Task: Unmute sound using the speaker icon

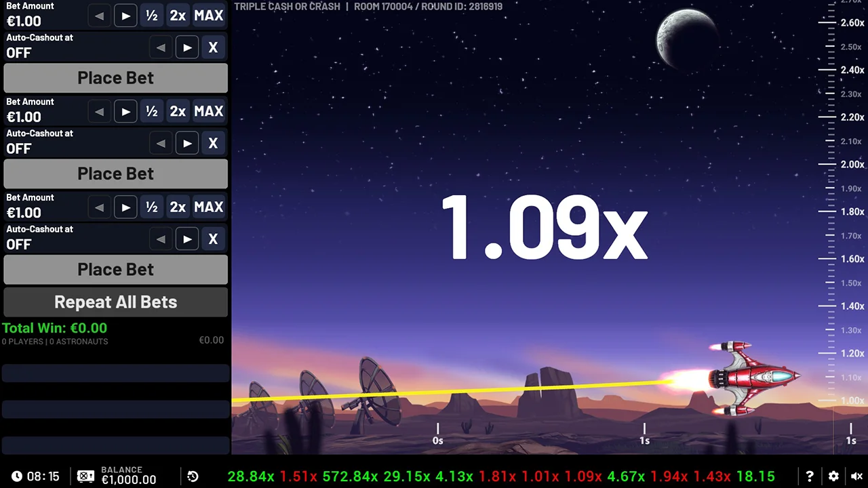Action: pyautogui.click(x=856, y=476)
